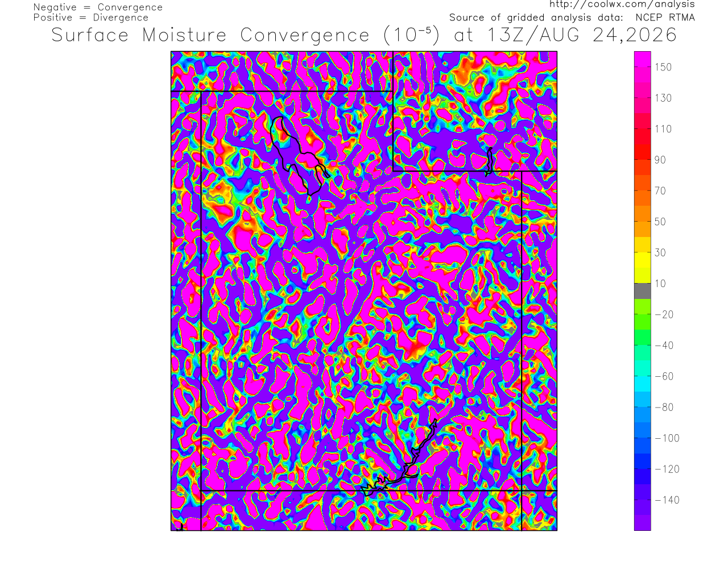
Task: Click the 'Positive = Divergence' legend text
Action: click(x=91, y=18)
